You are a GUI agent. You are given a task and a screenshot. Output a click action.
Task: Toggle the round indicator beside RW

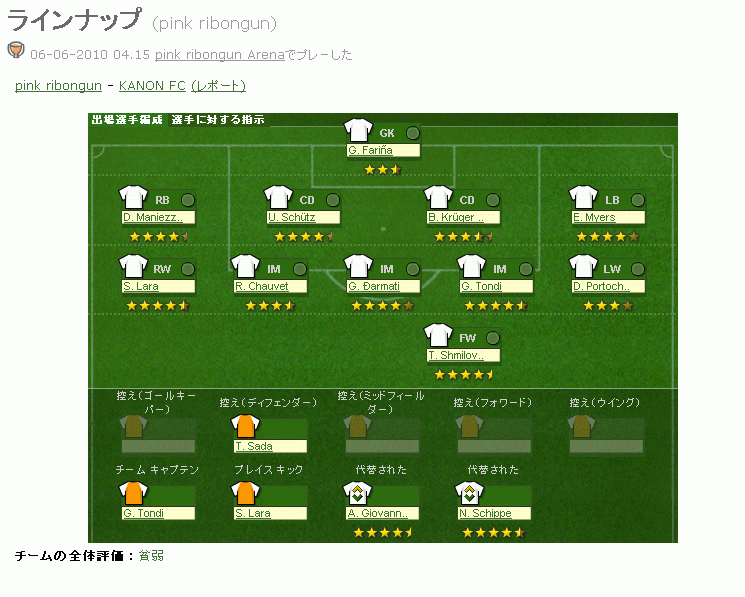(187, 269)
